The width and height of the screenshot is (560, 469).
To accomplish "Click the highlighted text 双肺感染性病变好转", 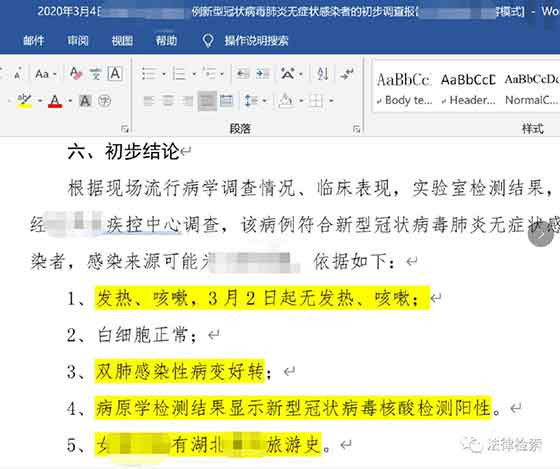I will tap(180, 372).
